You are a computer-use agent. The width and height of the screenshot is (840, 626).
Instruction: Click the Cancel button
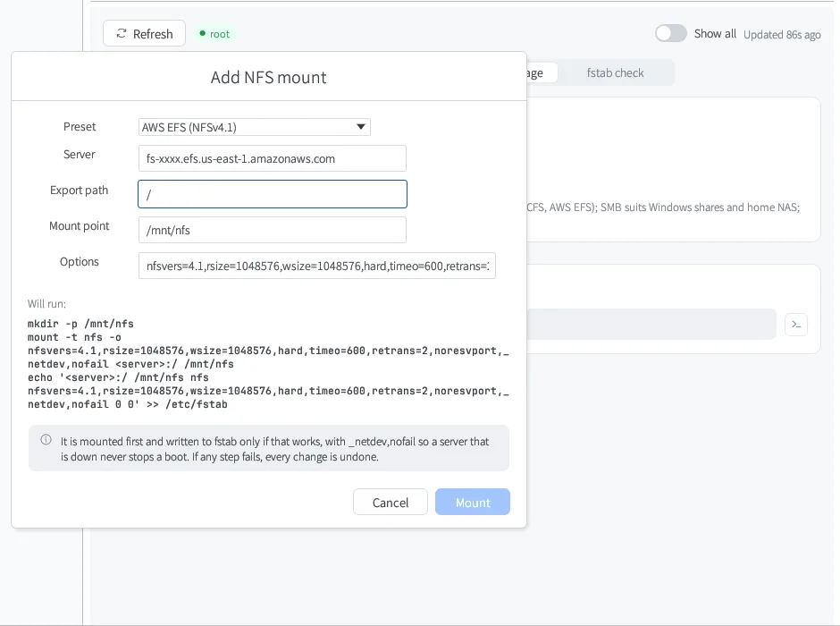tap(391, 503)
